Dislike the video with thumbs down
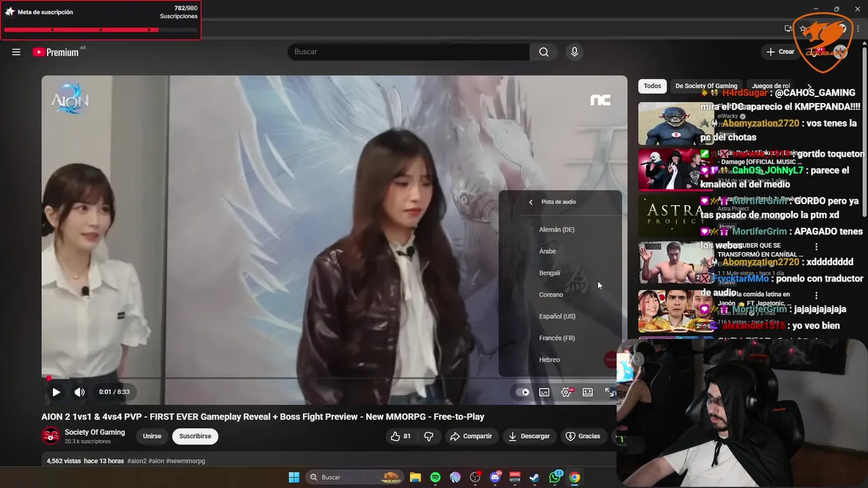 click(429, 436)
